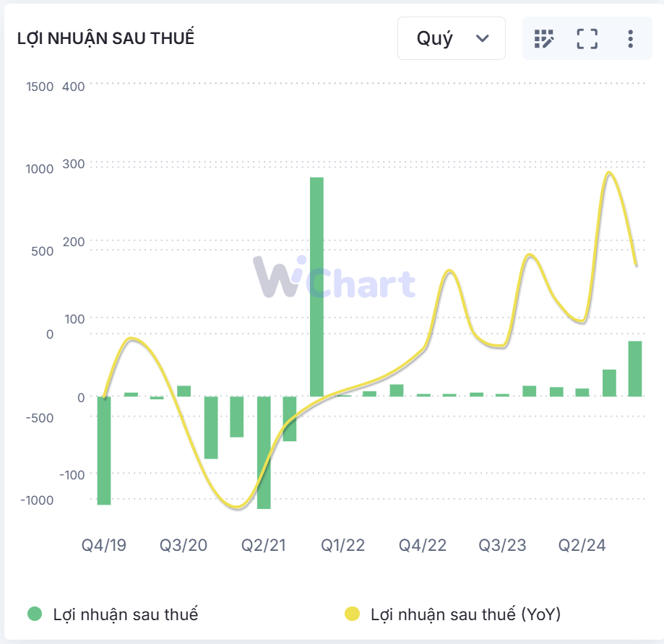
Task: Expand the chart to fullscreen
Action: point(587,38)
